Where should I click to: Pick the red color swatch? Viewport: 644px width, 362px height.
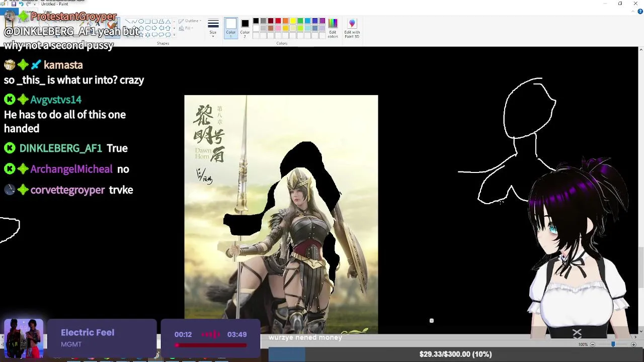tap(278, 21)
